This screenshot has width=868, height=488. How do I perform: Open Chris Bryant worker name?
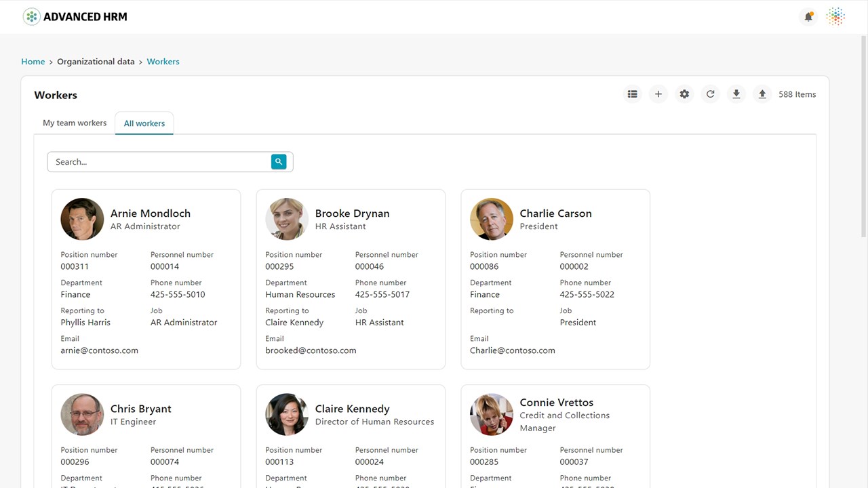pos(141,409)
